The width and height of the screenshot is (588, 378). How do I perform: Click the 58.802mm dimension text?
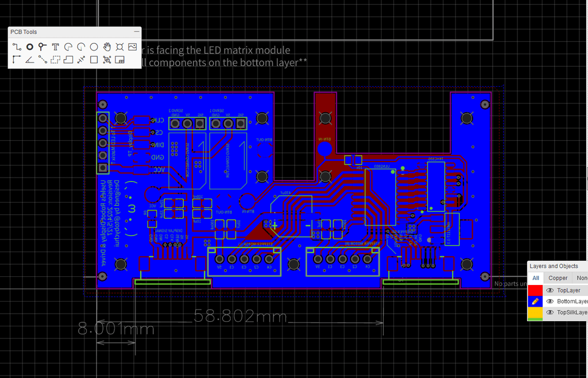(x=240, y=317)
